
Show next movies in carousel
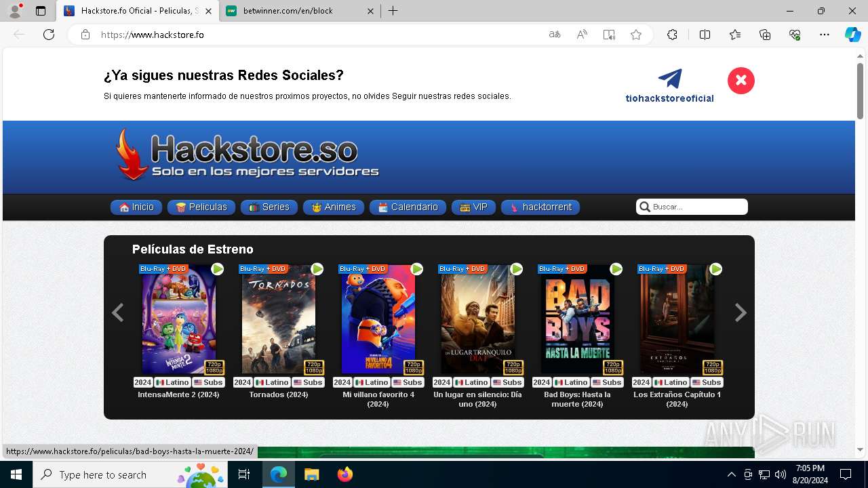[x=741, y=312]
